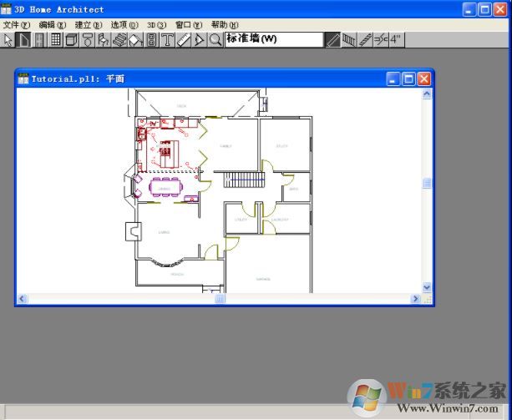Click the BATH room label
Screen dimensions: 512x420
294,189
